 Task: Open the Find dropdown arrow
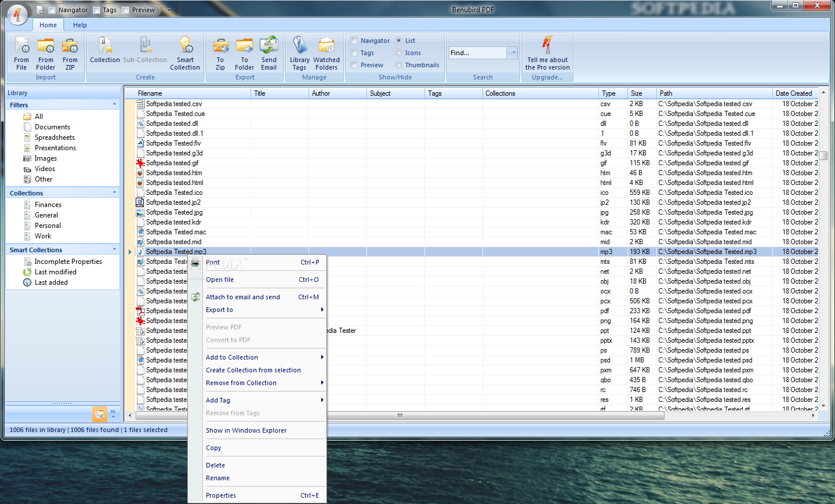[x=513, y=53]
